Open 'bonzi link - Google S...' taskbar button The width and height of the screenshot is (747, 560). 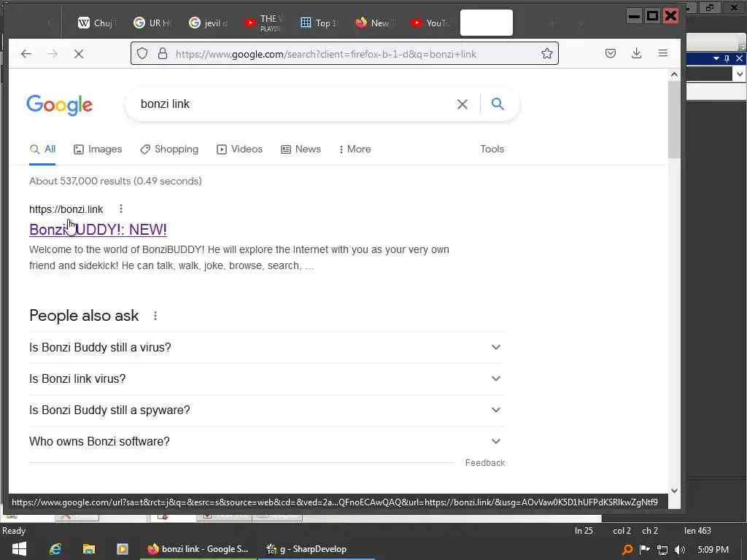point(198,549)
